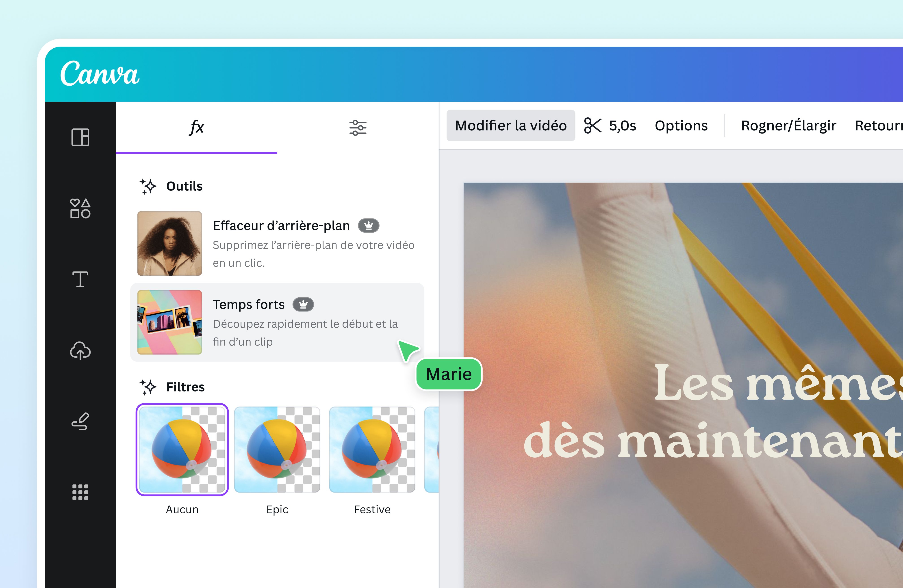Switch to the fx effects tab
Screen dimensions: 903x588
197,128
